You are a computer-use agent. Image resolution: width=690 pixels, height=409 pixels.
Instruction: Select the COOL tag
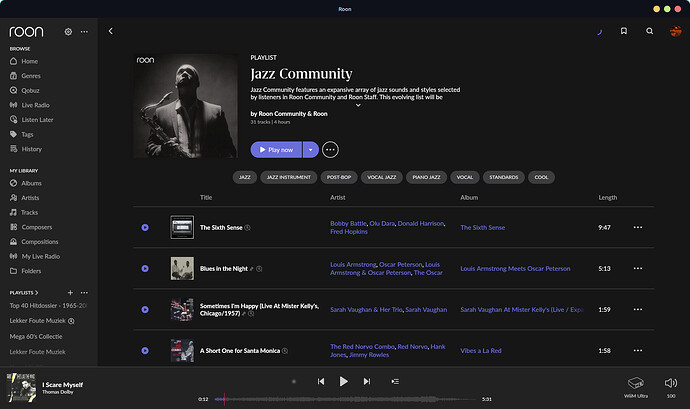(541, 177)
